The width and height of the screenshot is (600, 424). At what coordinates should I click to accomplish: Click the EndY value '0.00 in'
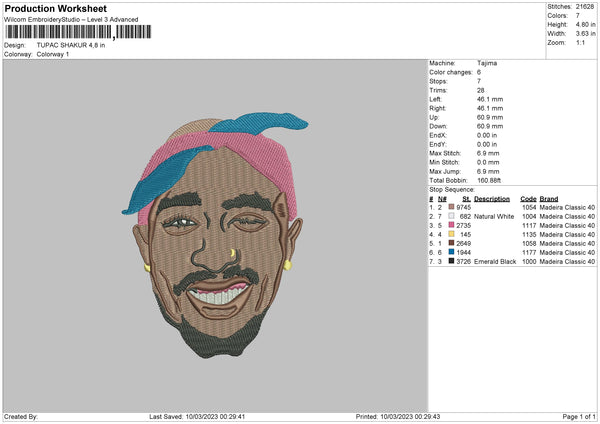tap(487, 145)
